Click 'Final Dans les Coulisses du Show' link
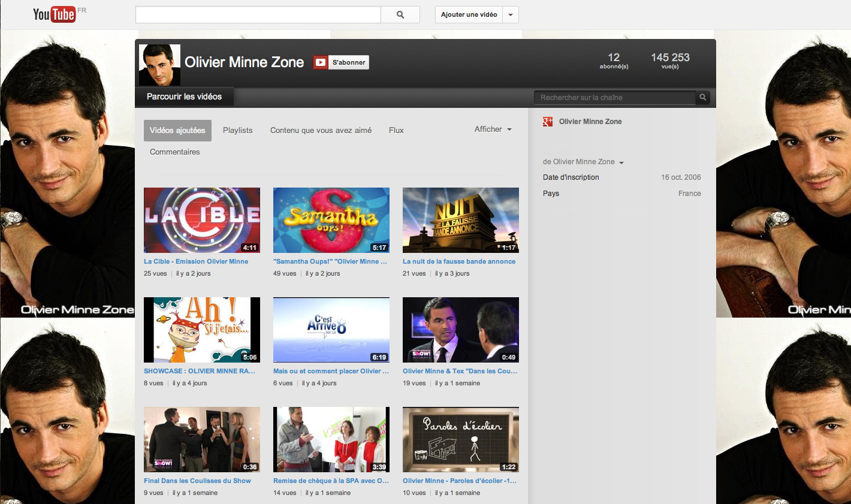The image size is (851, 504). 197,481
